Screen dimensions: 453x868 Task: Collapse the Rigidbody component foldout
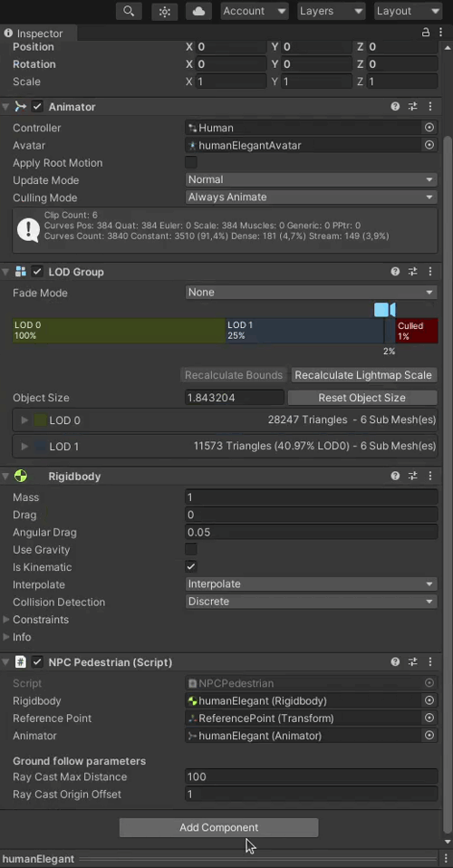tap(5, 476)
